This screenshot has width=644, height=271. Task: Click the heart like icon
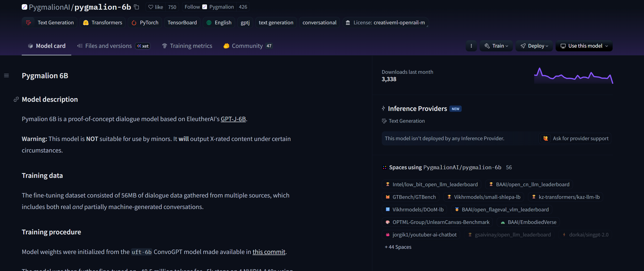point(151,7)
